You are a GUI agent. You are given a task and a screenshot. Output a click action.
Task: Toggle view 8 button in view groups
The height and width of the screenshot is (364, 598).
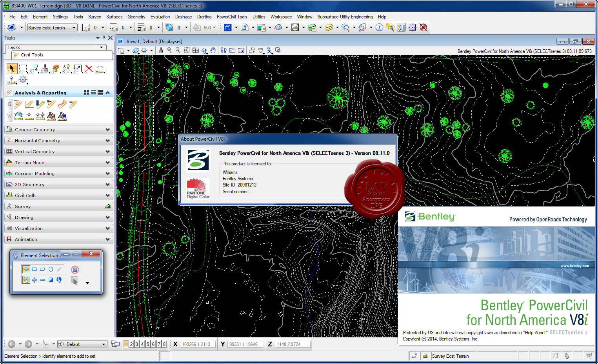tap(164, 344)
